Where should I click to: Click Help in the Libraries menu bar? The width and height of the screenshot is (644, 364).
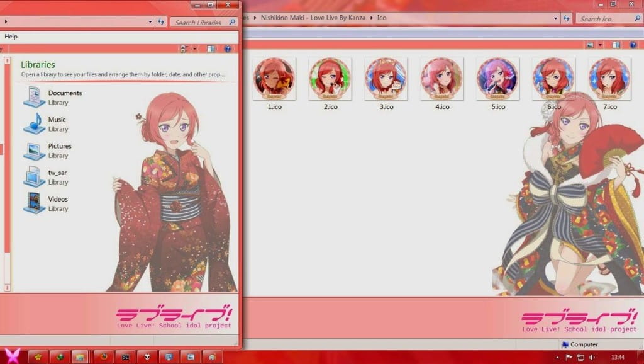pos(11,36)
